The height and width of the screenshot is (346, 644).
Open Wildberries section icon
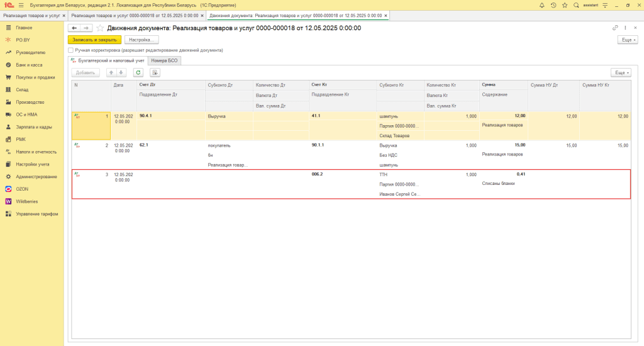[8, 201]
